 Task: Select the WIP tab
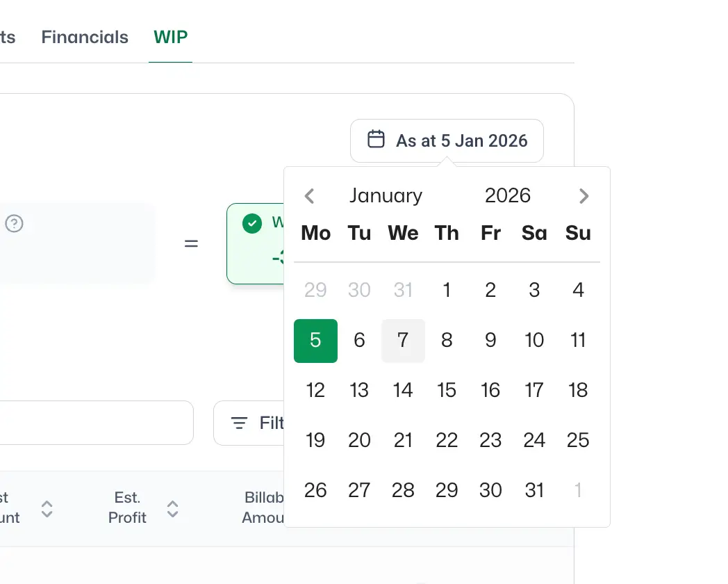pos(170,37)
